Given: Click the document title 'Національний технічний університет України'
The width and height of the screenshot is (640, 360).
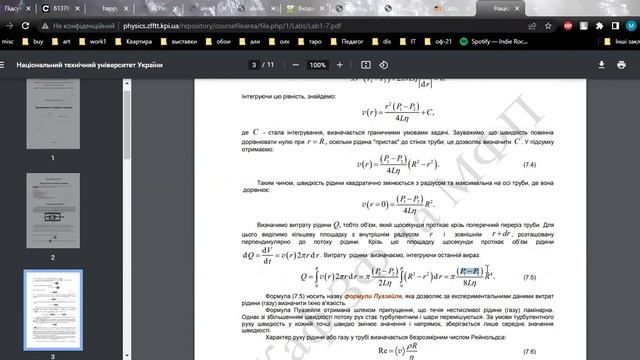Looking at the screenshot, I should (x=89, y=65).
